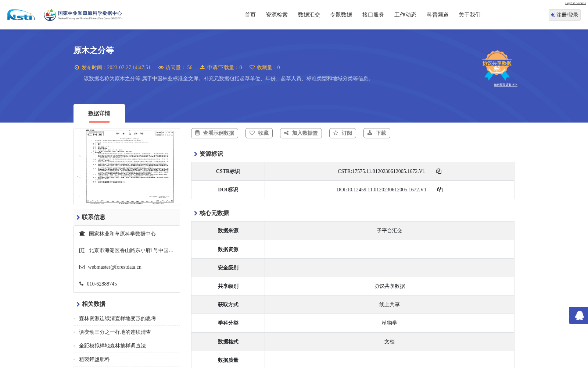Click the address starting 北京市海淀区香山路
Viewport: 588px width, 368px height.
(131, 250)
